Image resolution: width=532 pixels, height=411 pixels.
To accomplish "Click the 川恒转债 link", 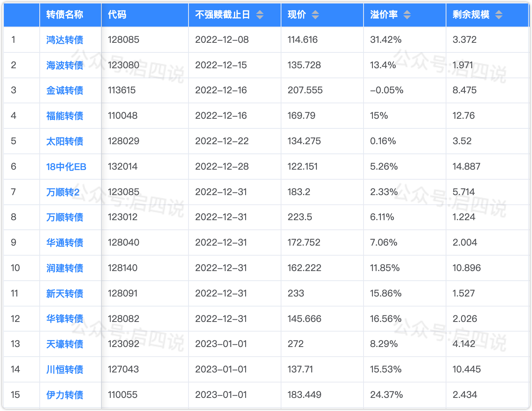I will tap(65, 369).
